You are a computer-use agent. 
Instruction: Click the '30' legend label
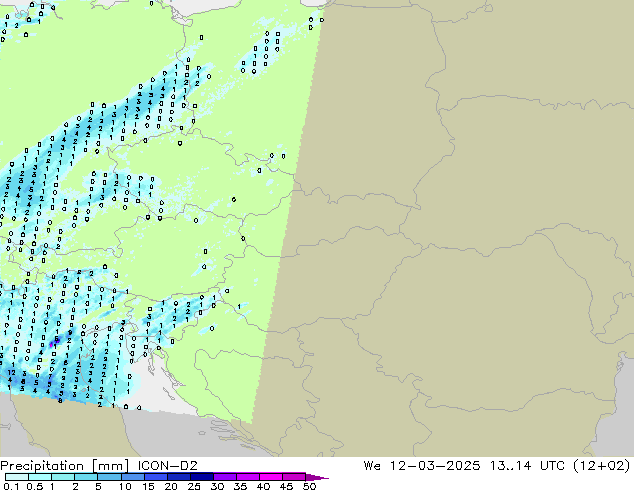[217, 486]
